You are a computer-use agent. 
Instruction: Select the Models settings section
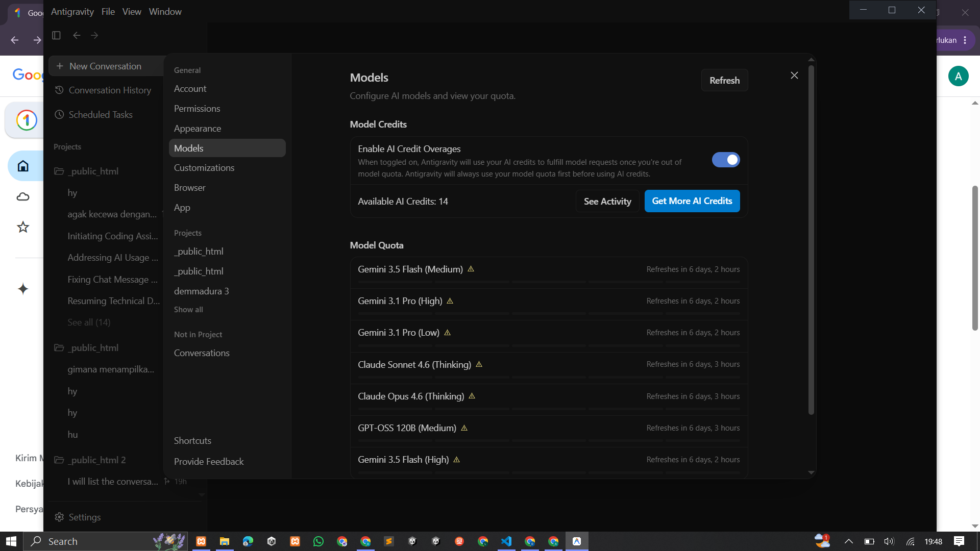[x=227, y=148]
